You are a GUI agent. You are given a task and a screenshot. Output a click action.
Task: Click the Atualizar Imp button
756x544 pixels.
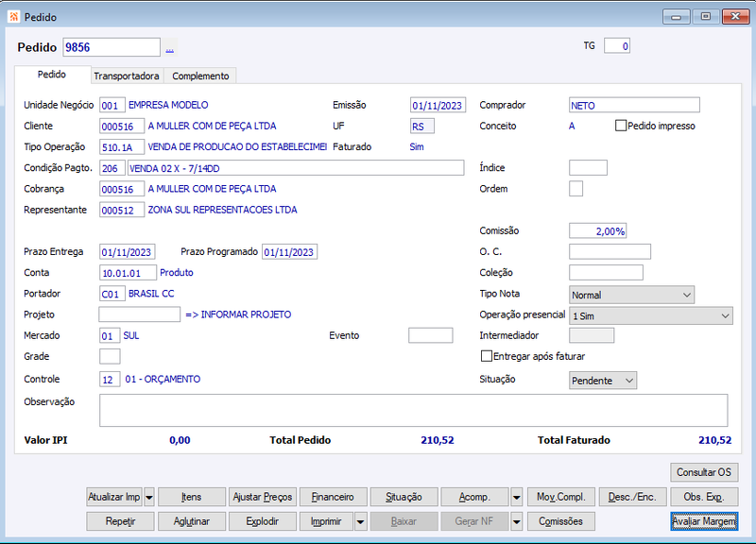114,497
